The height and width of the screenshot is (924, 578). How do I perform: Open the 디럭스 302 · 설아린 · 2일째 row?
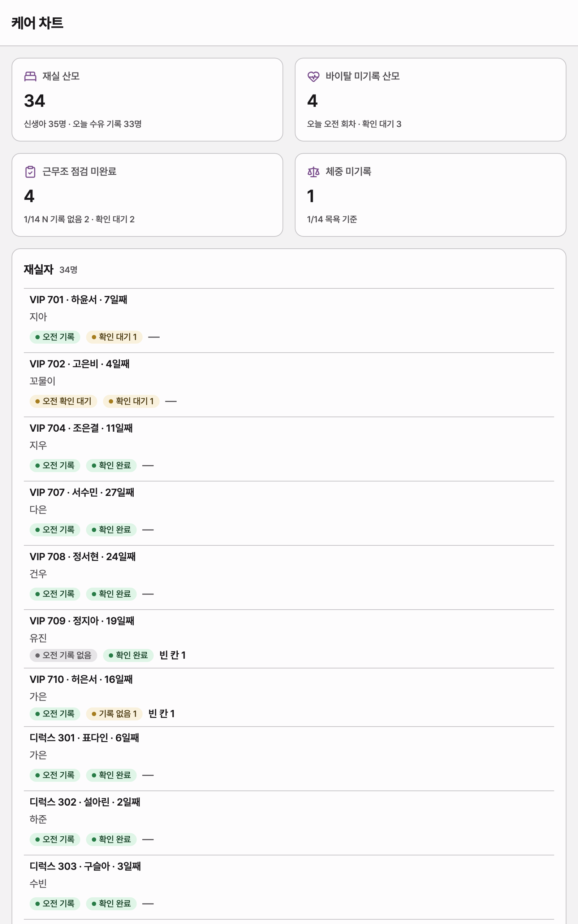[289, 823]
